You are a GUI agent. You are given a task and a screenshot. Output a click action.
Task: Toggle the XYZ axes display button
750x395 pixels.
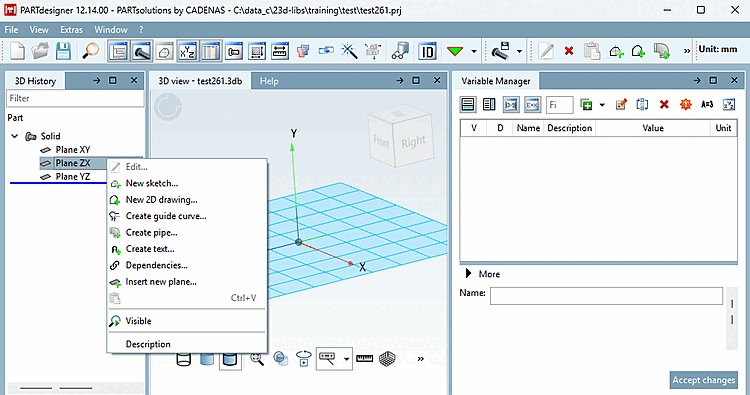187,51
